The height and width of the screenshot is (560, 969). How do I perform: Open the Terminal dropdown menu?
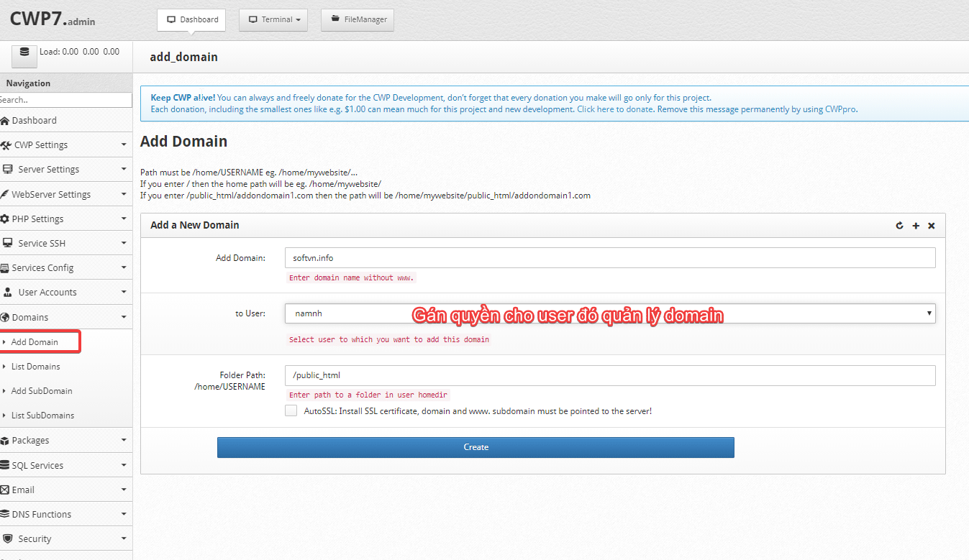(273, 19)
